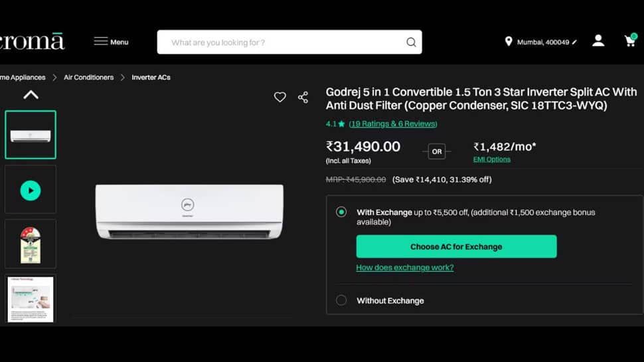Viewport: 644px width, 362px height.
Task: Click the location pin icon
Action: (x=509, y=41)
